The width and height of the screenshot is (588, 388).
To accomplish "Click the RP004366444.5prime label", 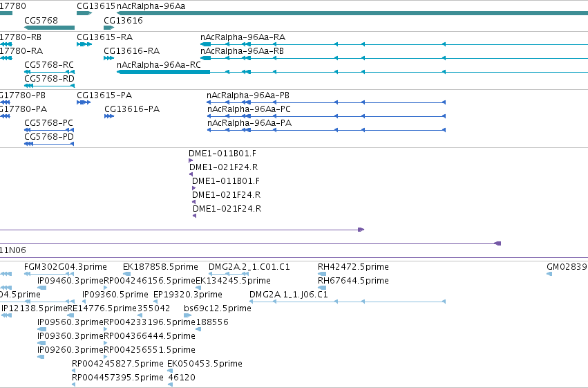I will coord(150,336).
